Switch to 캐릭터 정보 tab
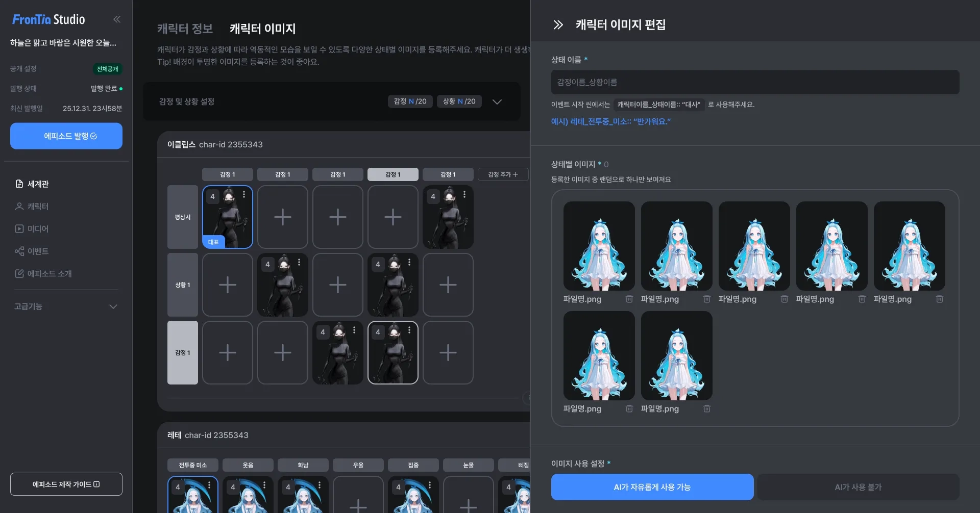Image resolution: width=980 pixels, height=513 pixels. tap(185, 29)
